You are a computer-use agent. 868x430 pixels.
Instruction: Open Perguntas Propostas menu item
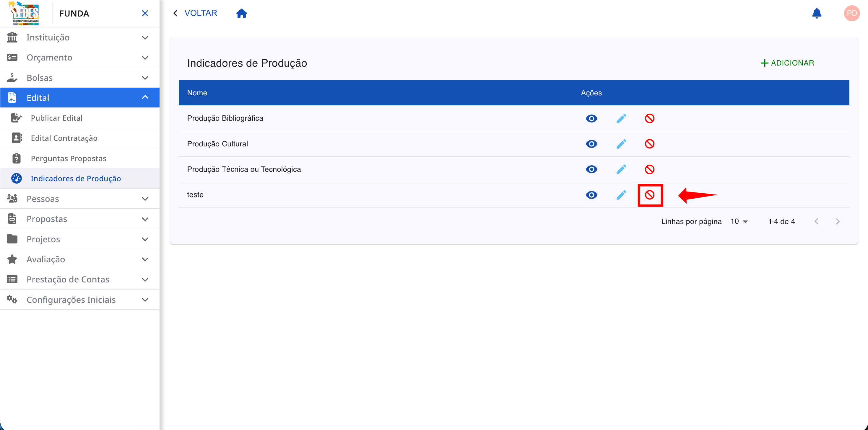(80, 158)
